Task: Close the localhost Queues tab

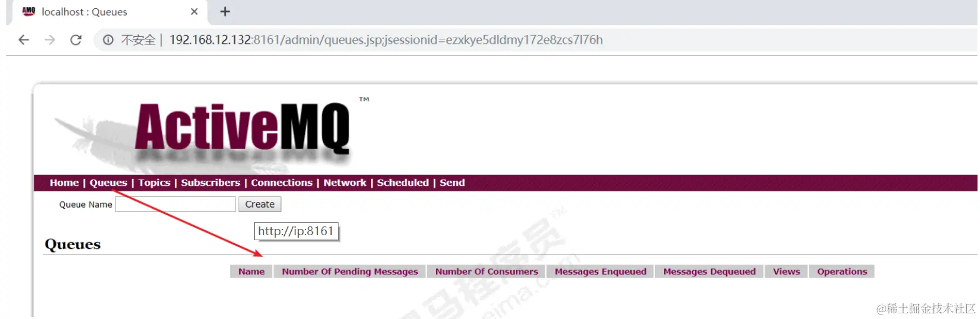Action: tap(194, 11)
